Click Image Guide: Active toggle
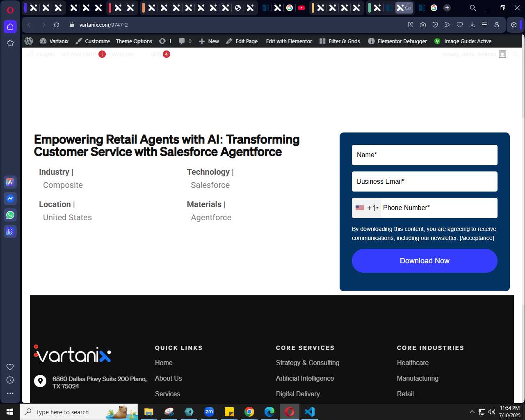This screenshot has height=420, width=525. click(463, 41)
